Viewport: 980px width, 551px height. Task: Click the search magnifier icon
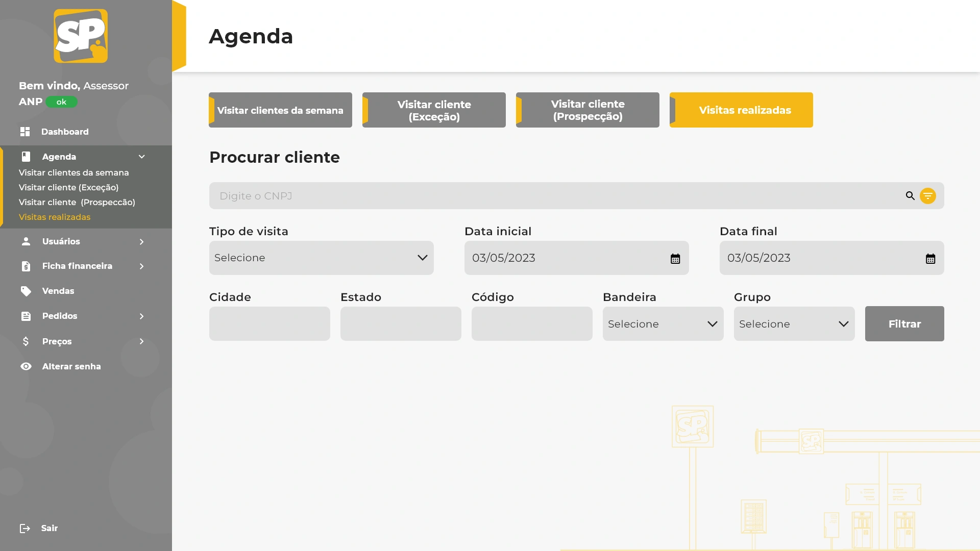(x=910, y=196)
